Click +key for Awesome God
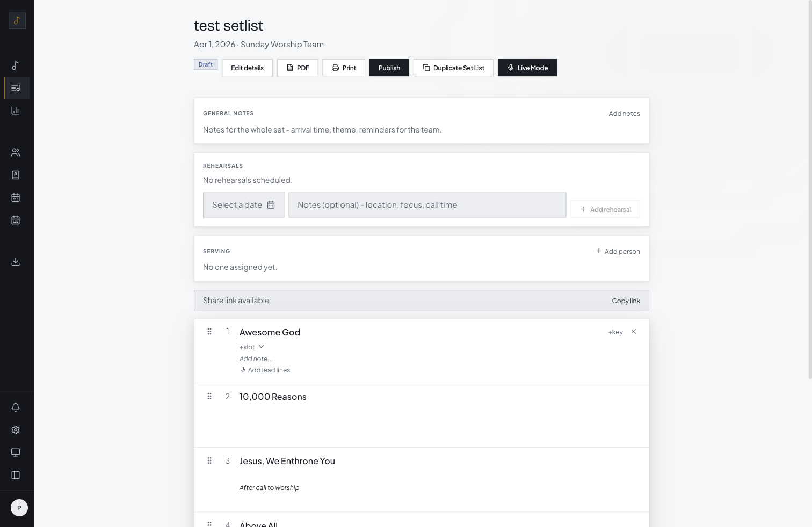This screenshot has height=527, width=812. point(615,332)
